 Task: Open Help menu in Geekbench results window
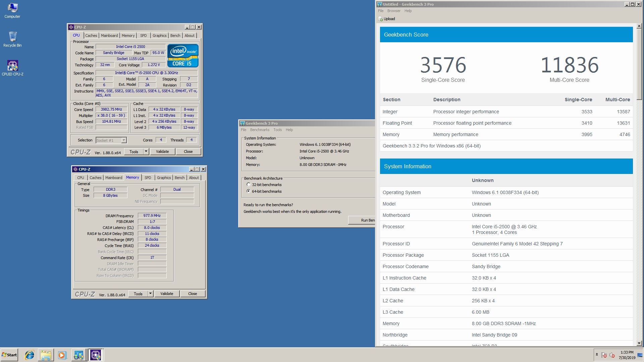coord(408,11)
